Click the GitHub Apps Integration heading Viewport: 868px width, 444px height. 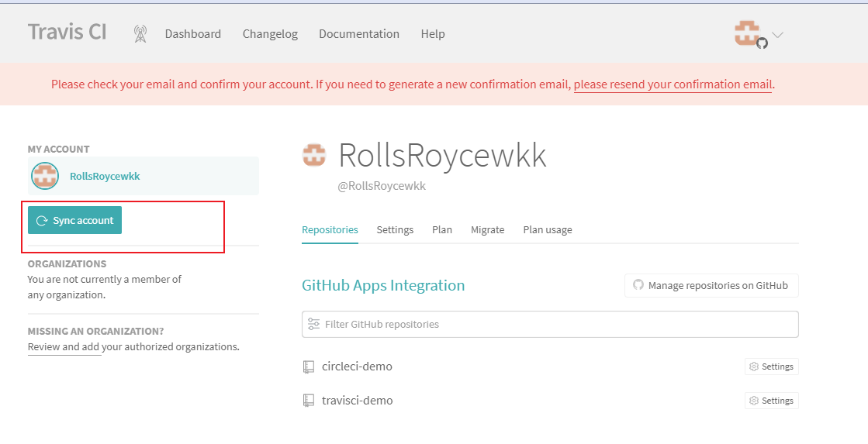pos(383,285)
